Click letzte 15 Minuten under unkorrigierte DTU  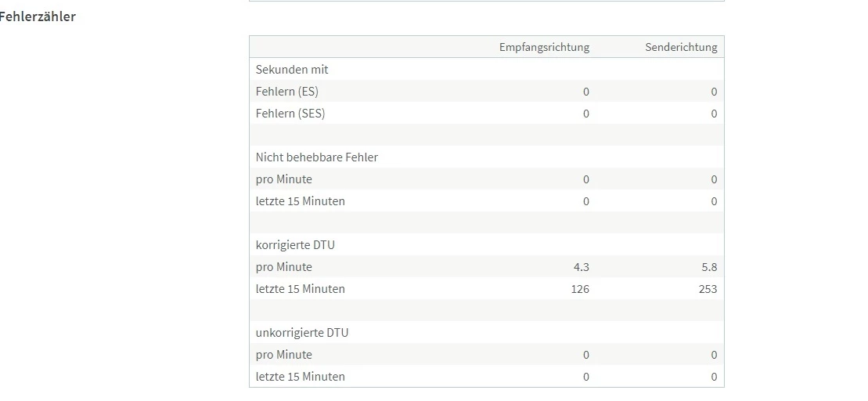coord(300,377)
